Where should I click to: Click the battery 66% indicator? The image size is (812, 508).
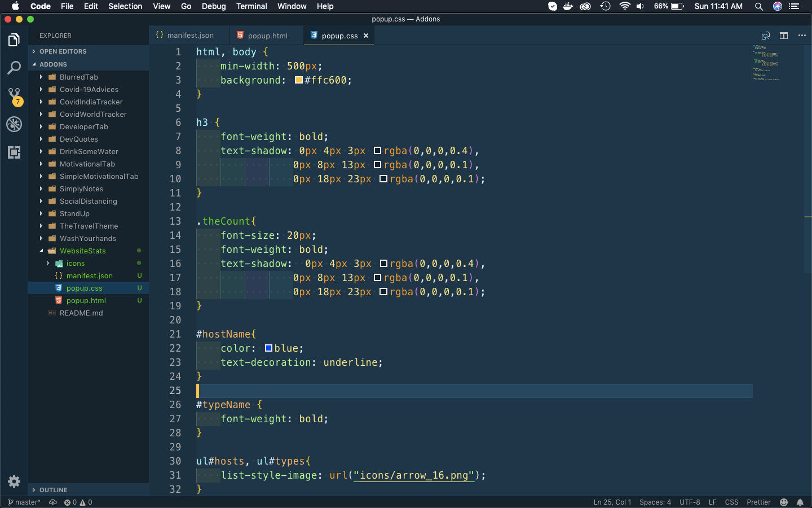pyautogui.click(x=669, y=6)
